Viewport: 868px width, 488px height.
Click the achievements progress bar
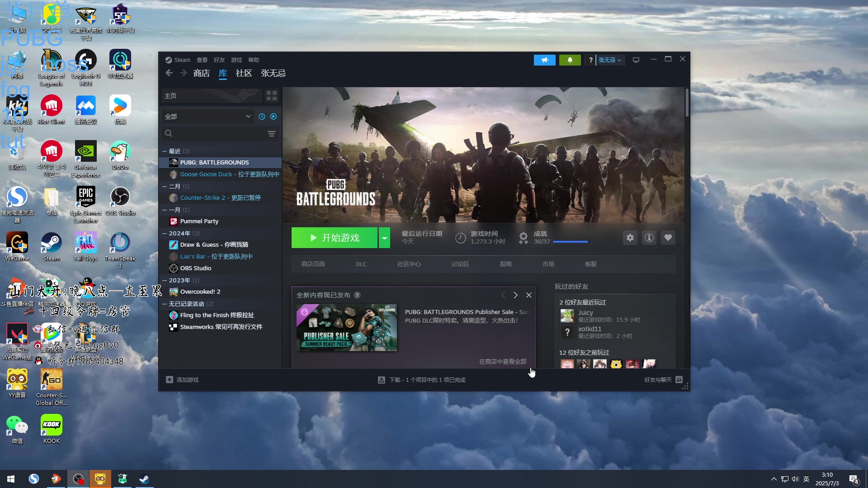571,242
